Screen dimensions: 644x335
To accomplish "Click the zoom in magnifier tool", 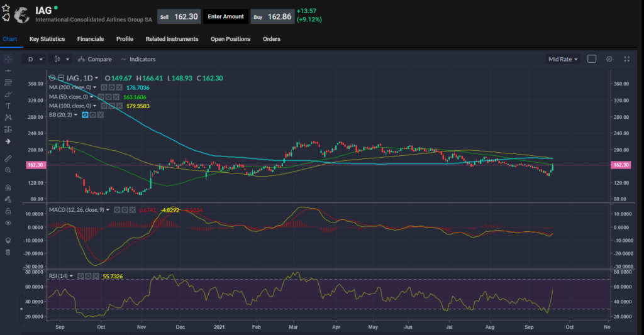I will (8, 170).
